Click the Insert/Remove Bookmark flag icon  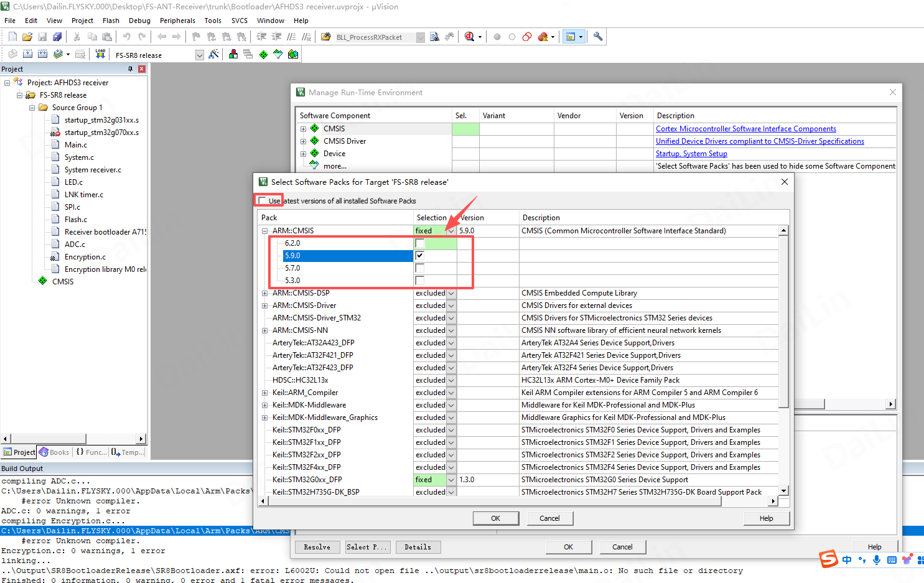pyautogui.click(x=196, y=37)
